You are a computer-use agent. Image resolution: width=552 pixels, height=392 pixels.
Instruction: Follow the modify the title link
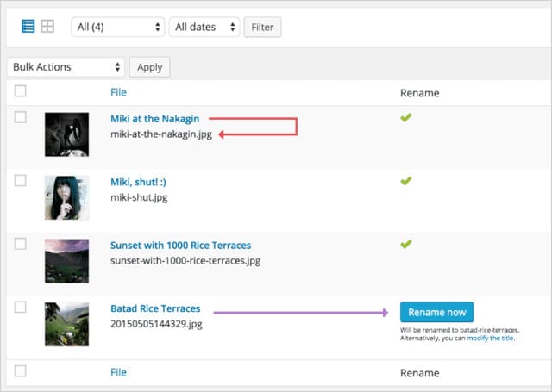[496, 339]
